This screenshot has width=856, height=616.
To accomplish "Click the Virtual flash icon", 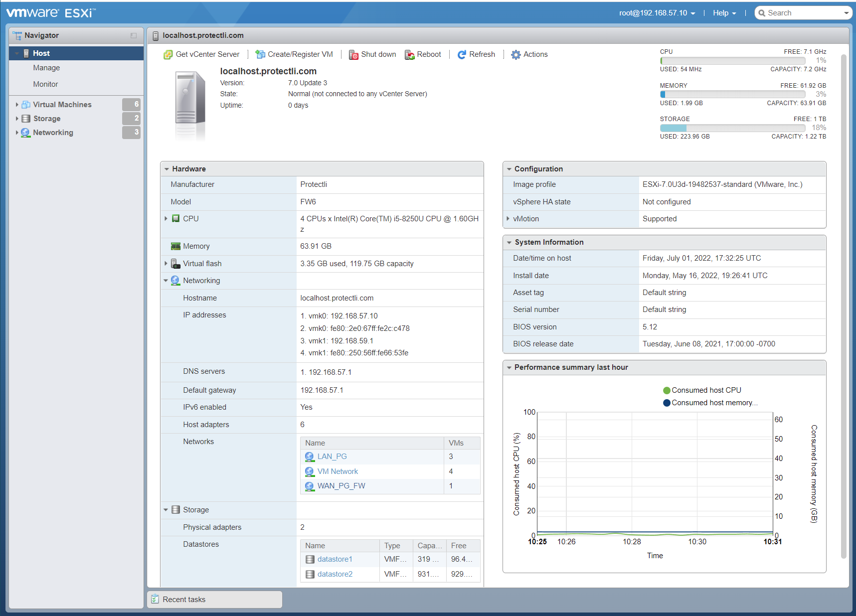I will tap(175, 264).
